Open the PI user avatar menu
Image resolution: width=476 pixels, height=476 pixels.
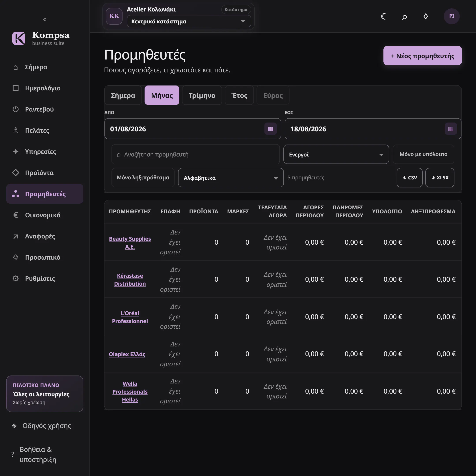coord(452,16)
